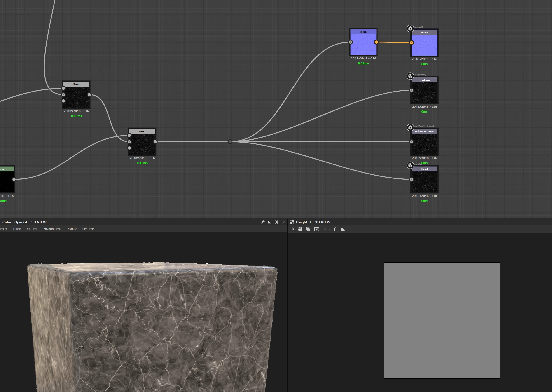Viewport: 552px width, 392px height.
Task: Click the create bitmap node icon in 2D view
Action: click(292, 229)
